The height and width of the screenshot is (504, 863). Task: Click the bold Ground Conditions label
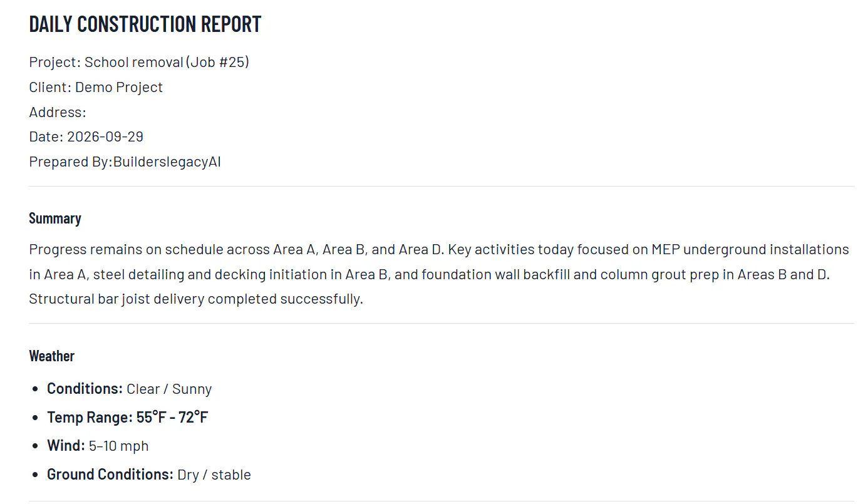[110, 475]
